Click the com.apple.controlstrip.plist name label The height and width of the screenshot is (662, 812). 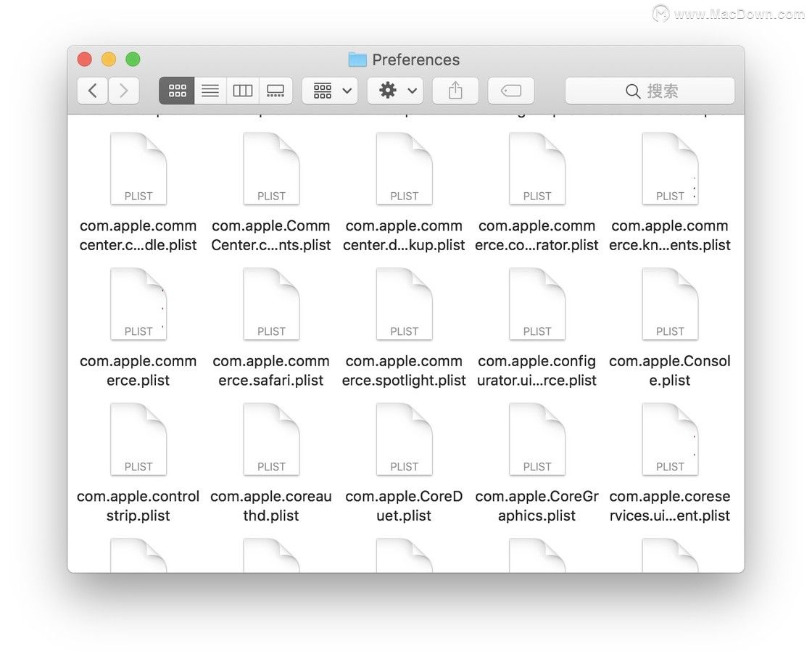[x=138, y=505]
